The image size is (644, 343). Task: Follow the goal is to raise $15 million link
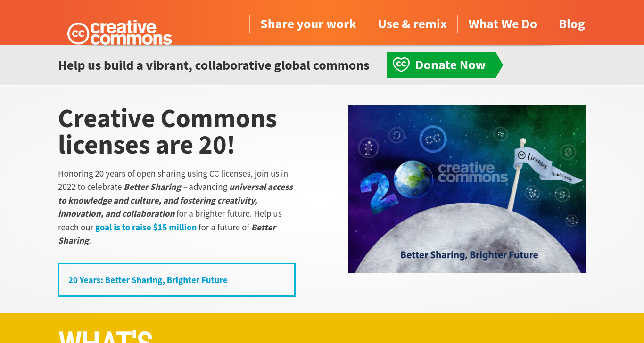[x=146, y=228]
